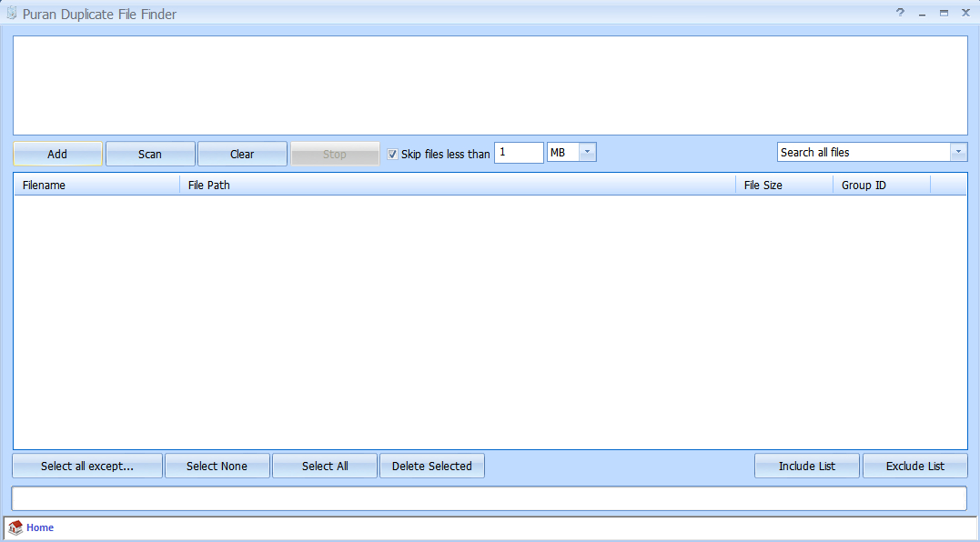
Task: Clear the folder list with Clear
Action: click(242, 154)
